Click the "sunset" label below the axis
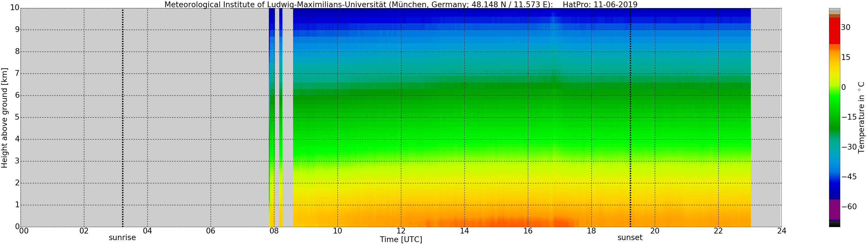This screenshot has width=868, height=245. tap(630, 238)
